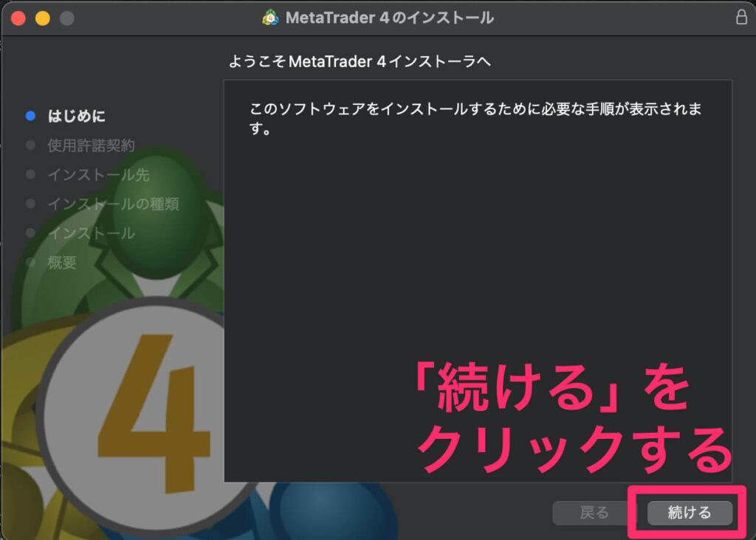This screenshot has width=756, height=540.
Task: Click the 戻る button
Action: tap(589, 513)
